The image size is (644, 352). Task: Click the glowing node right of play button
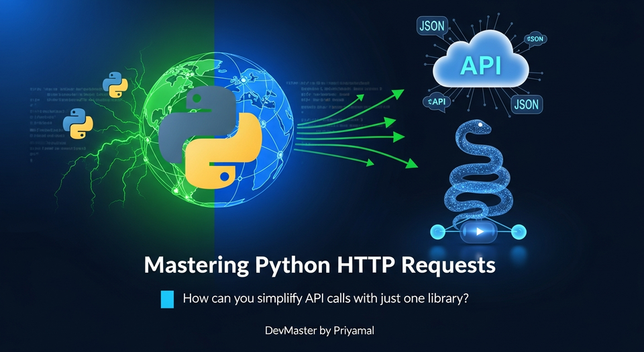(x=519, y=232)
